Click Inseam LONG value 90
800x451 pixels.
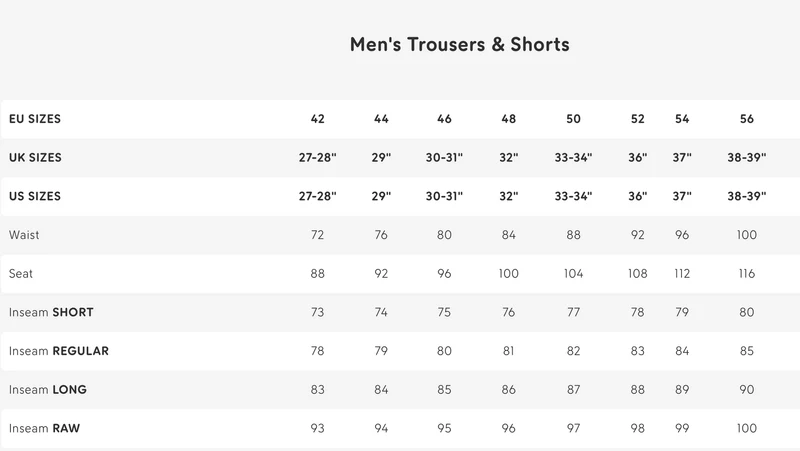pyautogui.click(x=746, y=390)
